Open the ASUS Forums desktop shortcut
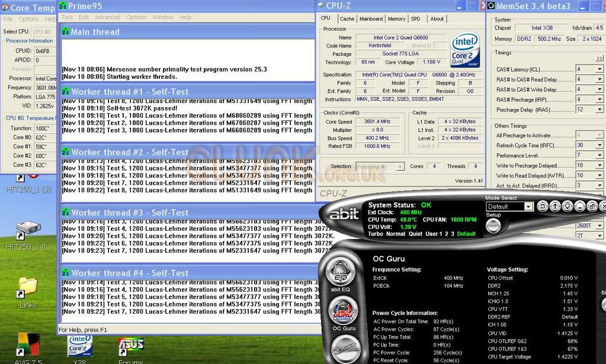Image resolution: width=606 pixels, height=364 pixels. coord(131,350)
